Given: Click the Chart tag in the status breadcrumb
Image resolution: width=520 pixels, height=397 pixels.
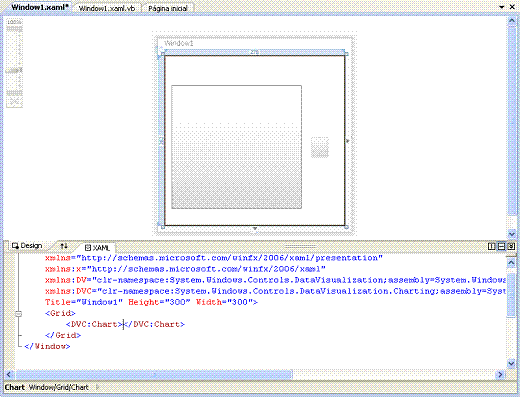Looking at the screenshot, I should click(x=15, y=387).
